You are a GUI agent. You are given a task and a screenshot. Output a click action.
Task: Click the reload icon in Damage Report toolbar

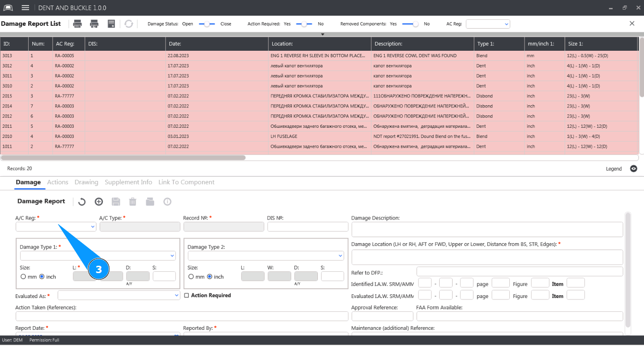coord(82,202)
